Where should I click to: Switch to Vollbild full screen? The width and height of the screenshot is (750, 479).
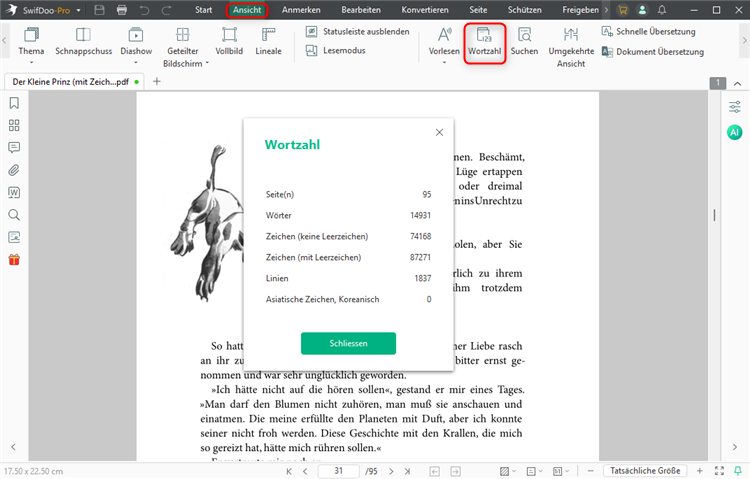pos(229,42)
